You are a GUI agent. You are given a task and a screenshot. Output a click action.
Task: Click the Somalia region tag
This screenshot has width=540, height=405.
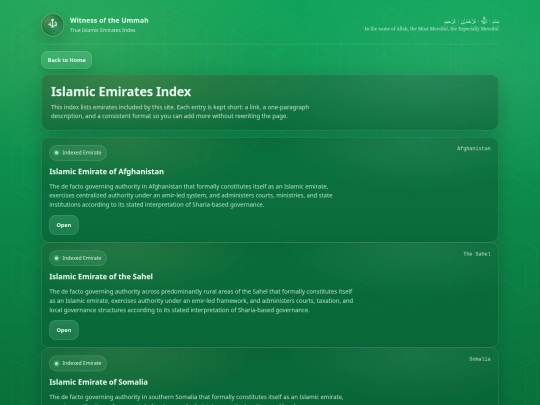(x=480, y=359)
